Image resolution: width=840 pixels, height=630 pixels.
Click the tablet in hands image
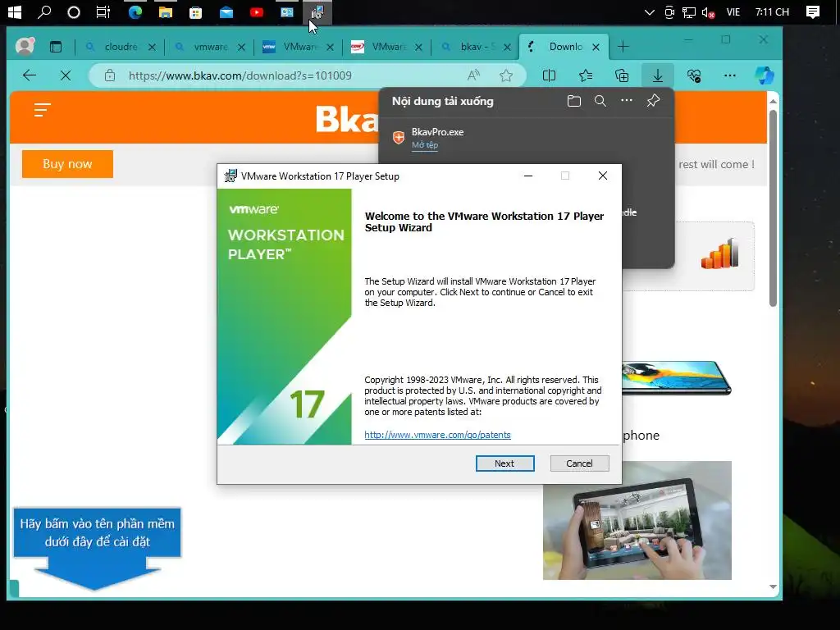637,520
